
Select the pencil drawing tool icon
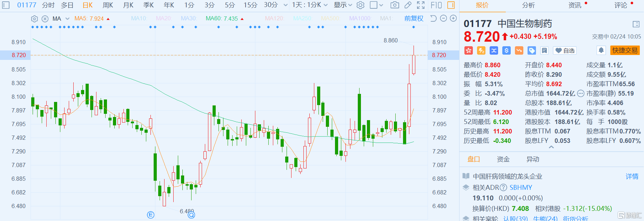click(408, 5)
